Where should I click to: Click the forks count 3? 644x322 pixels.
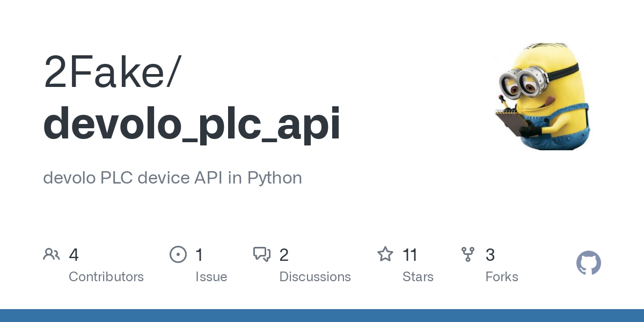pos(490,255)
